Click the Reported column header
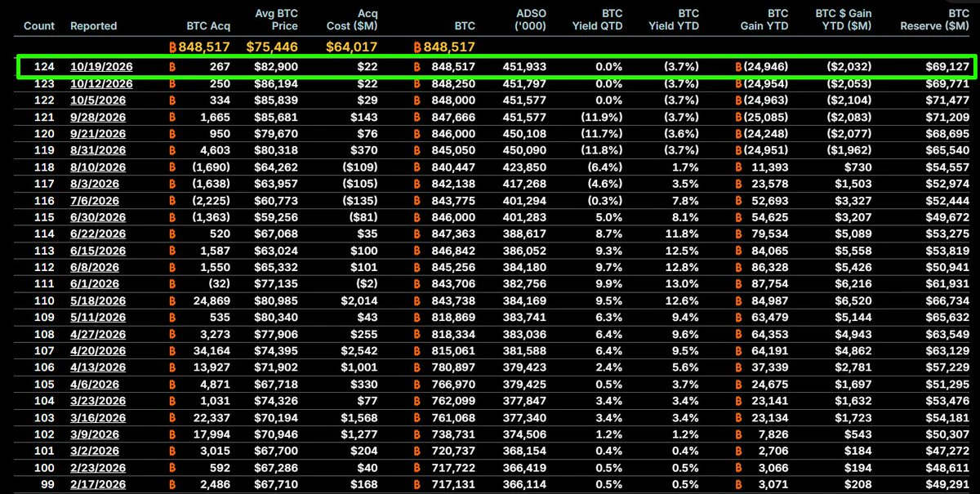The width and height of the screenshot is (980, 494). click(x=94, y=26)
